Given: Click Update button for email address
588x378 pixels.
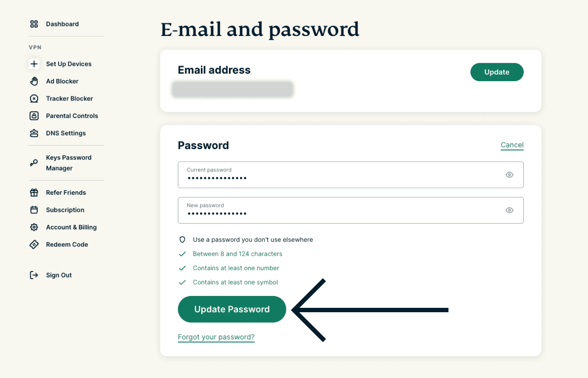Looking at the screenshot, I should click(x=497, y=72).
